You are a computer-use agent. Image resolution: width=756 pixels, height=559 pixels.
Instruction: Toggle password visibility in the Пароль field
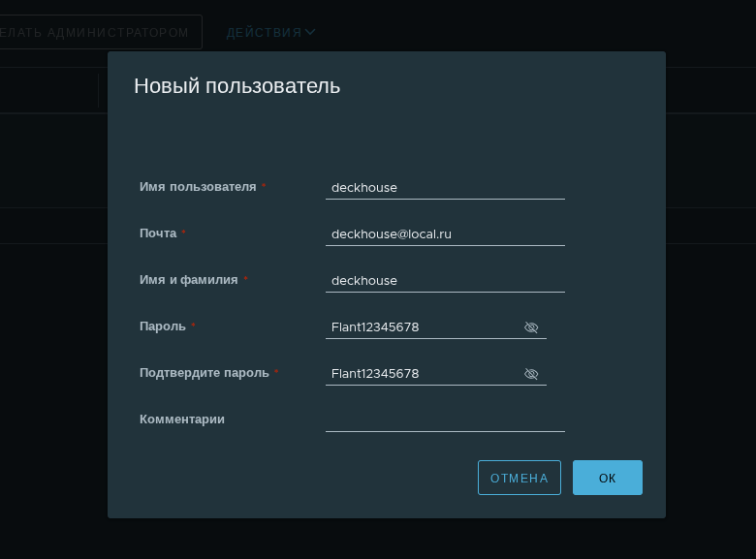point(531,327)
